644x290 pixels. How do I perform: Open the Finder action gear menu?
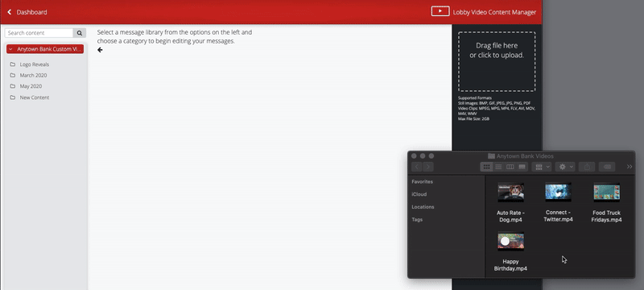point(565,167)
